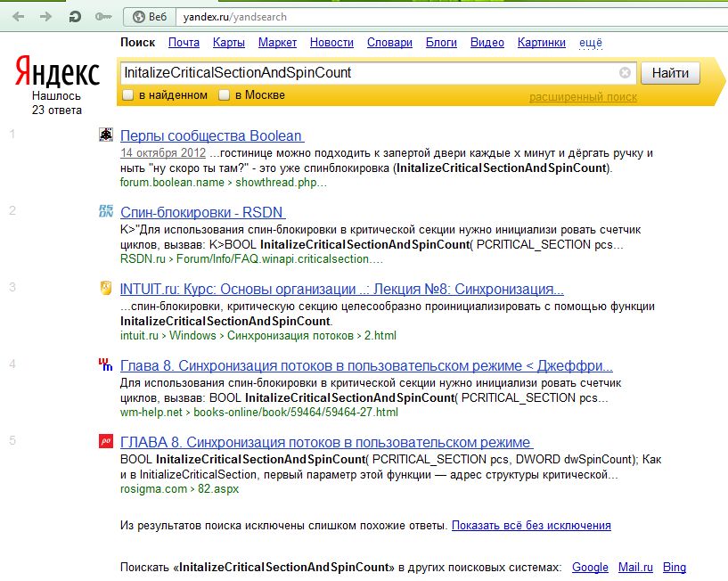Image resolution: width=728 pixels, height=581 pixels.
Task: Click the rosigma favicon beside the fifth result
Action: 106,441
